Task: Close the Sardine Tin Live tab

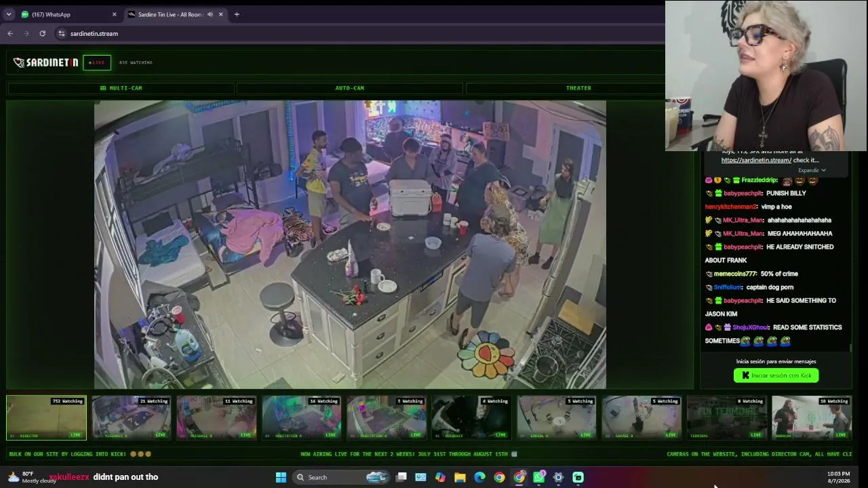Action: pos(220,14)
